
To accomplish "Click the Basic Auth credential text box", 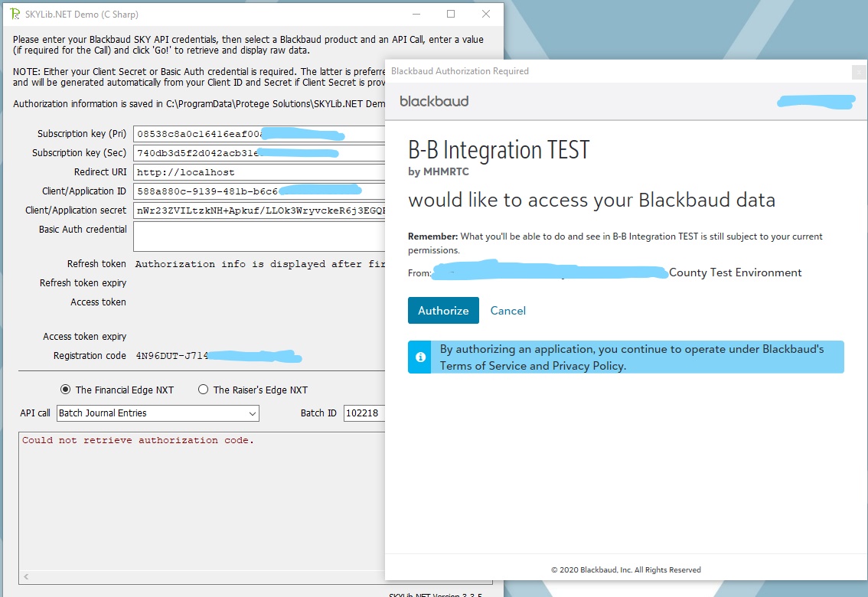I will pyautogui.click(x=259, y=237).
